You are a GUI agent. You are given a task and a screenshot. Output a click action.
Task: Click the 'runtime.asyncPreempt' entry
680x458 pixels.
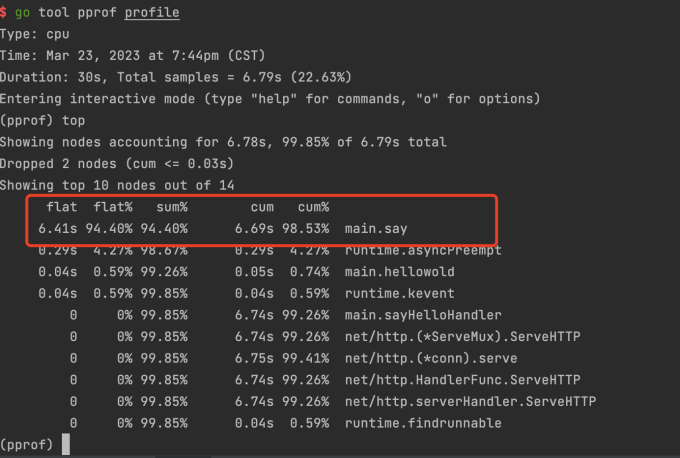[422, 250]
